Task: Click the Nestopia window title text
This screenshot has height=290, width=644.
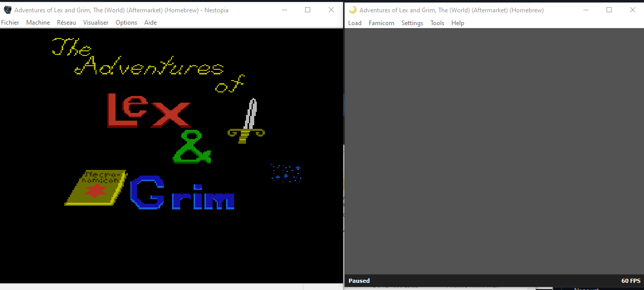Action: (122, 10)
